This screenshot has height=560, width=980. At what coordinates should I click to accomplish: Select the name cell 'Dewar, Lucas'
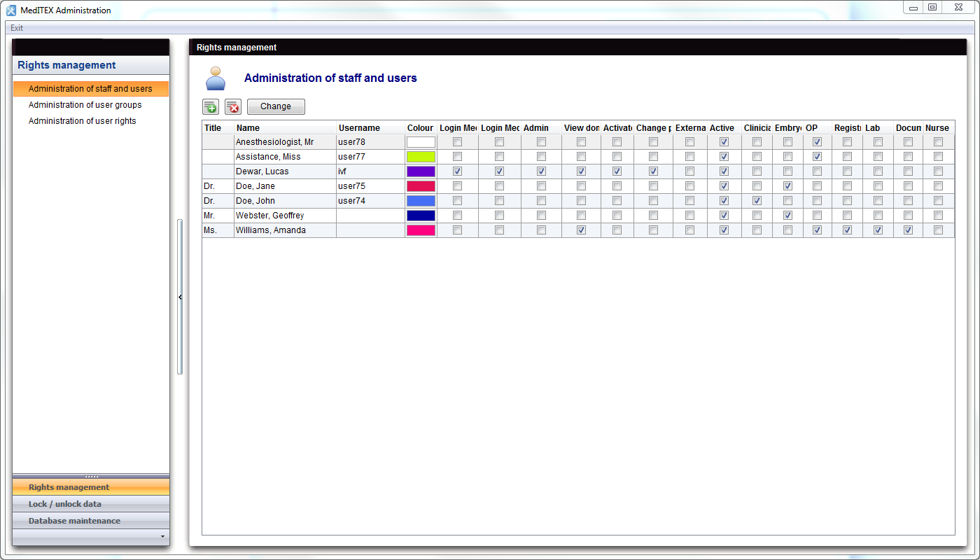coord(285,171)
